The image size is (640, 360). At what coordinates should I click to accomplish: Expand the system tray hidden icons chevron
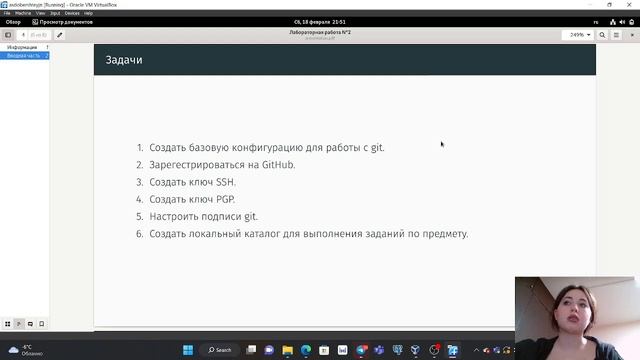click(x=476, y=350)
